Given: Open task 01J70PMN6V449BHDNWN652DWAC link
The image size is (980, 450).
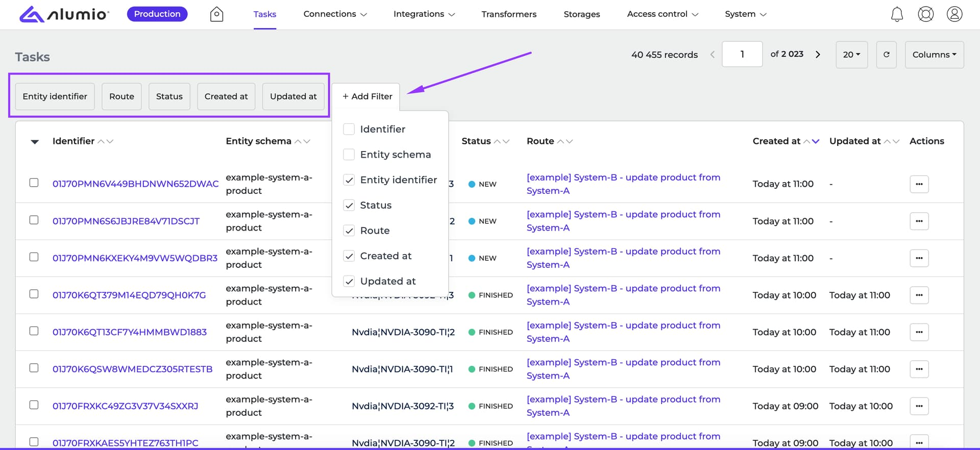Looking at the screenshot, I should point(135,184).
